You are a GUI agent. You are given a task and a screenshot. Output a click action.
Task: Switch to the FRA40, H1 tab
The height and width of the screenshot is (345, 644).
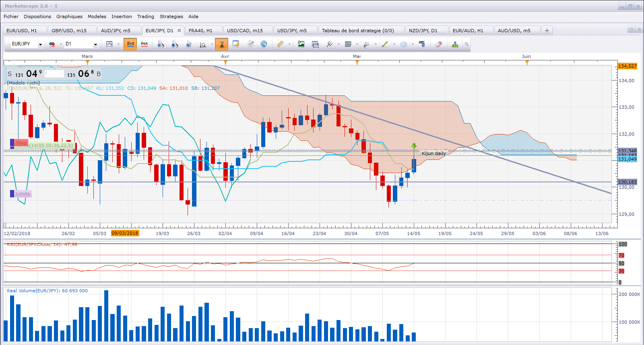pyautogui.click(x=203, y=31)
